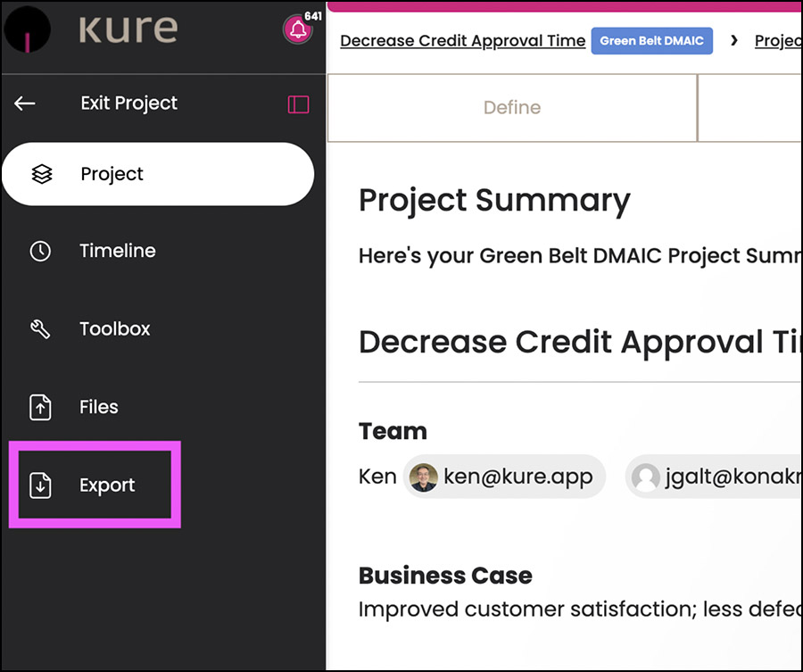The width and height of the screenshot is (803, 672).
Task: Open the Files menu item
Action: pos(99,407)
